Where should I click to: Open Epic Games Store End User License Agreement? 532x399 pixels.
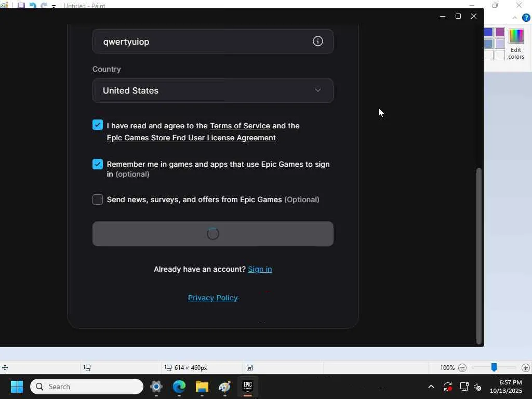pyautogui.click(x=191, y=138)
